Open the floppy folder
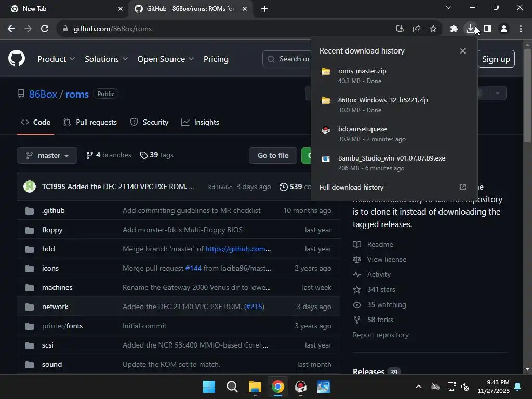Image resolution: width=532 pixels, height=399 pixels. pyautogui.click(x=52, y=230)
